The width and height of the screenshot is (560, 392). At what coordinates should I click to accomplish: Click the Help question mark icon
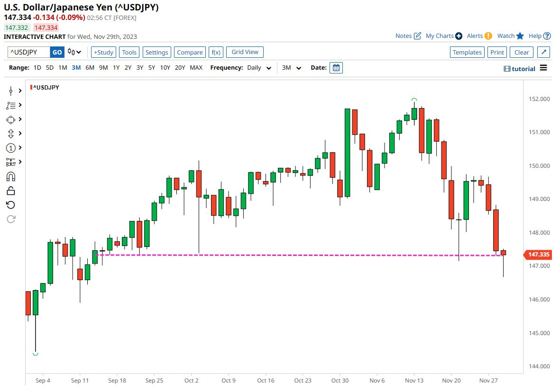point(547,36)
